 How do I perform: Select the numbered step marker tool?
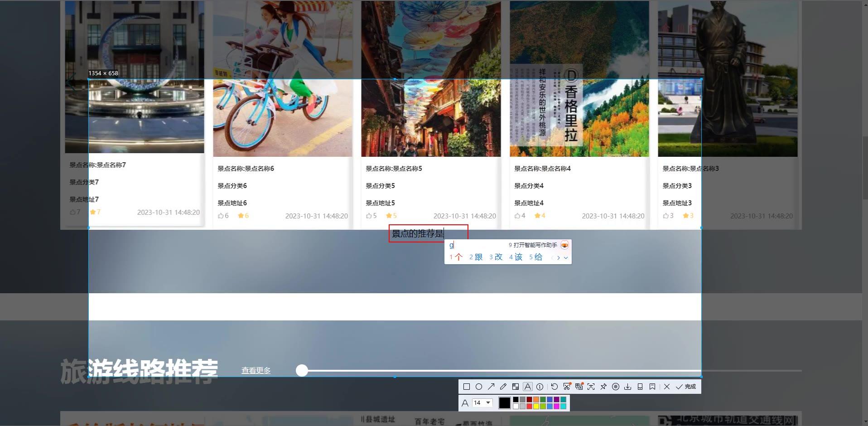click(x=540, y=387)
